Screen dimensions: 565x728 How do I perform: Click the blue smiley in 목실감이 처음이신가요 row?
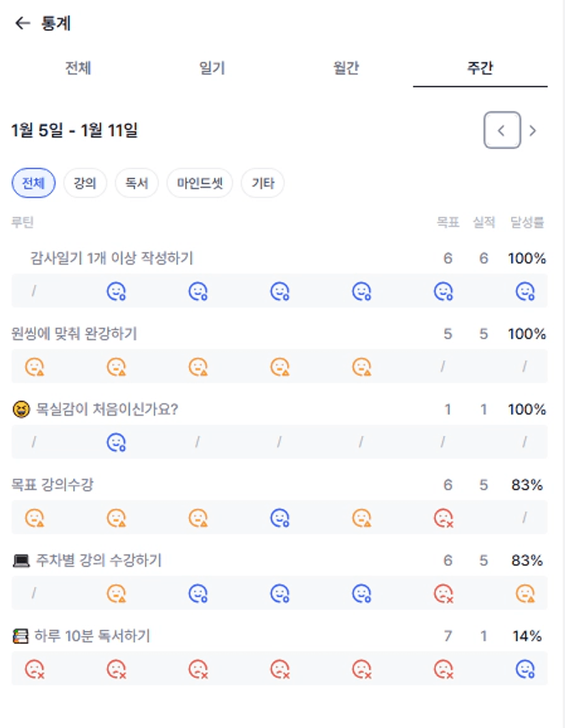[x=116, y=443]
